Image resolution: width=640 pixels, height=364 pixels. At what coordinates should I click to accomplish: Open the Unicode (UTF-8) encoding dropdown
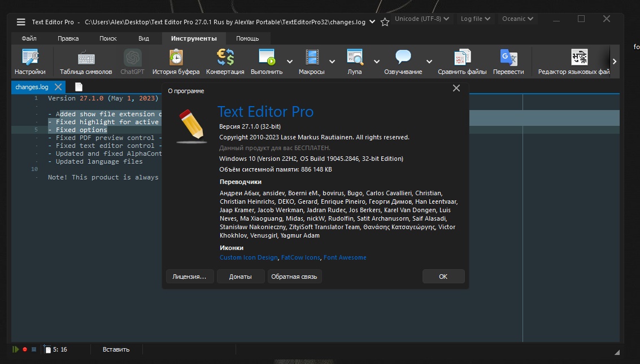coord(421,19)
